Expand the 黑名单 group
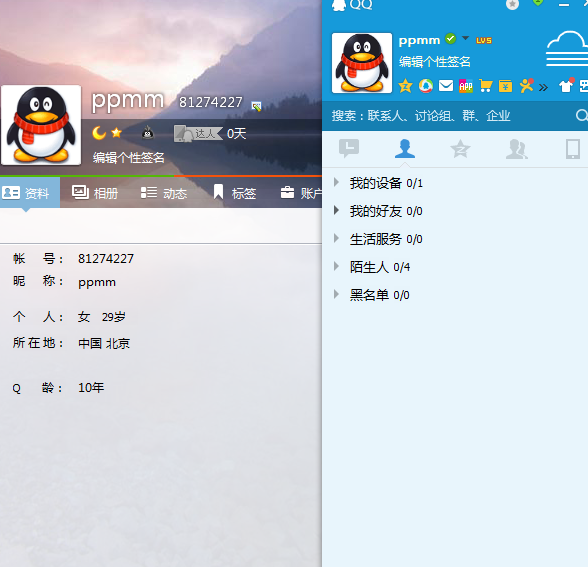The image size is (588, 567). click(336, 294)
